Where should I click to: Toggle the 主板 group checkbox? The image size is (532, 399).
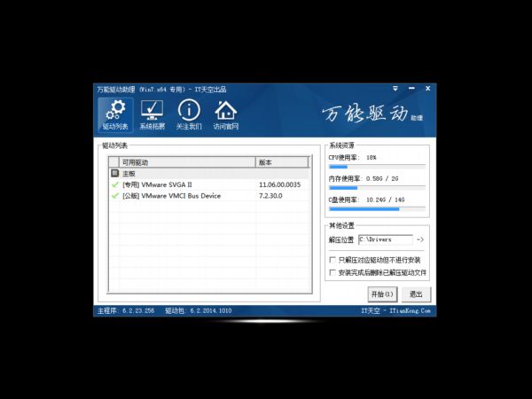coord(114,174)
